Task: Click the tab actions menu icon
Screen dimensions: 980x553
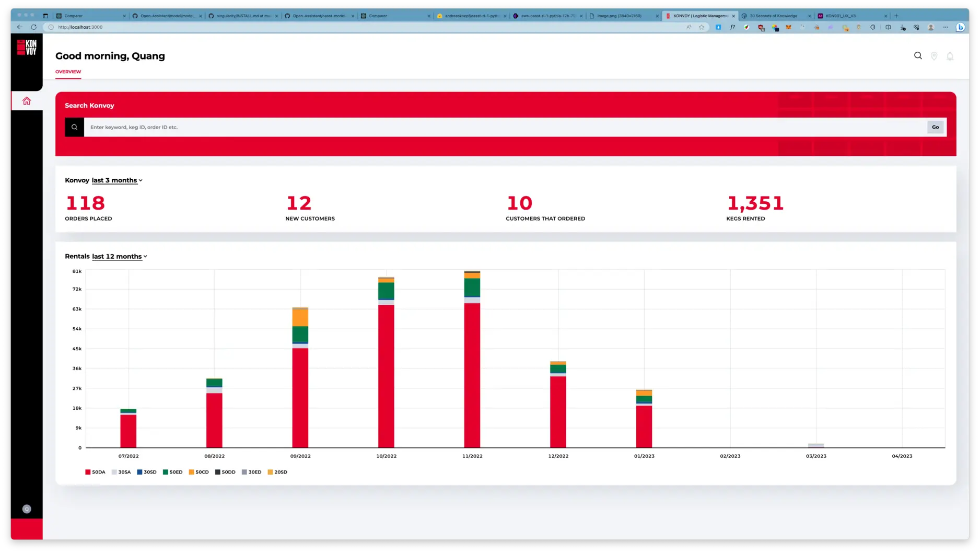Action: [x=45, y=16]
